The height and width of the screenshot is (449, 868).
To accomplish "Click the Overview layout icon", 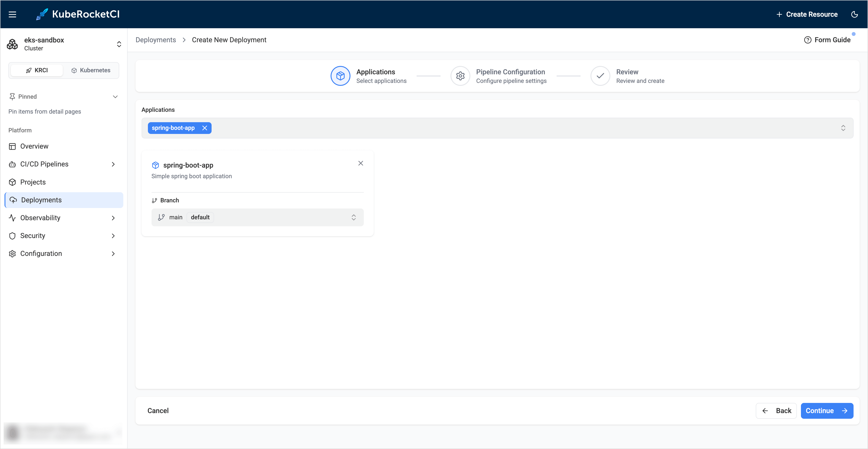I will (x=12, y=146).
